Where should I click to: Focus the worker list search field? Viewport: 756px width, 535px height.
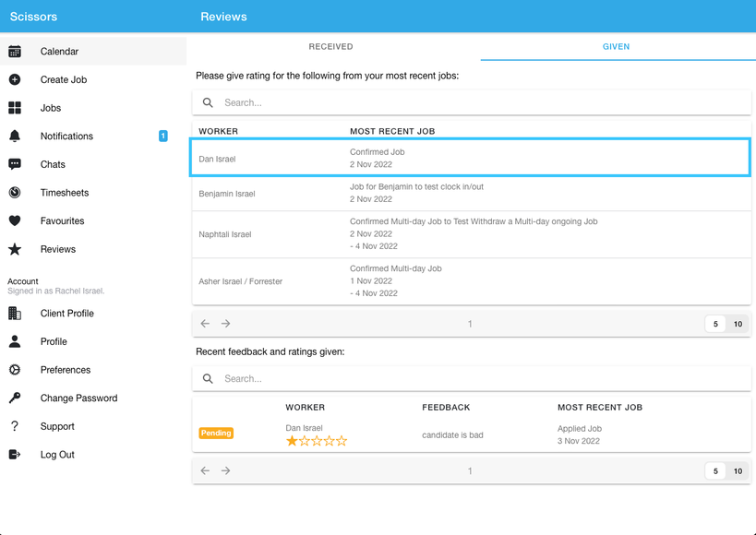(x=472, y=102)
